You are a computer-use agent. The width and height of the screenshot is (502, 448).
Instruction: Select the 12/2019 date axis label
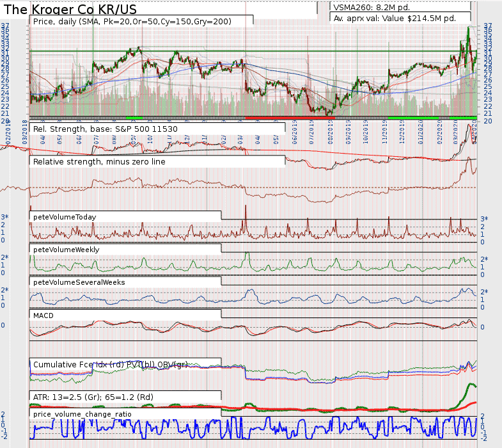(x=402, y=132)
